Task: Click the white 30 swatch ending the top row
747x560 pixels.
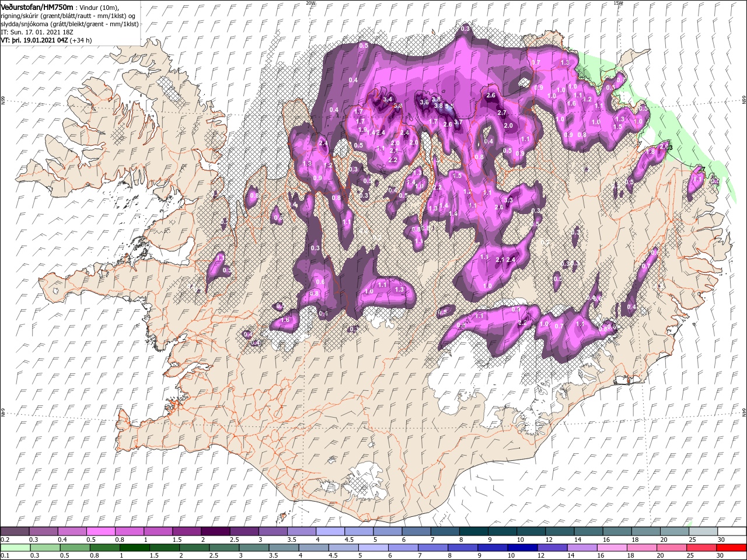Action: click(731, 531)
